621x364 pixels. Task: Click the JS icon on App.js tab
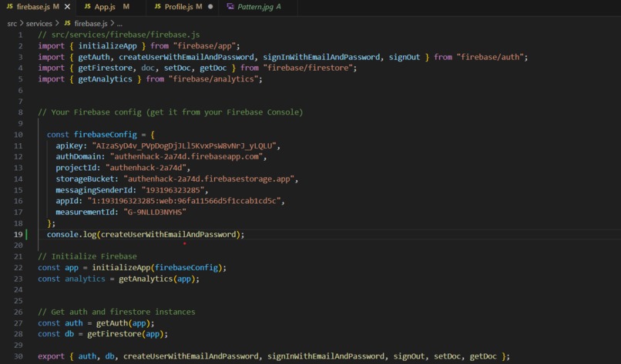tap(88, 7)
